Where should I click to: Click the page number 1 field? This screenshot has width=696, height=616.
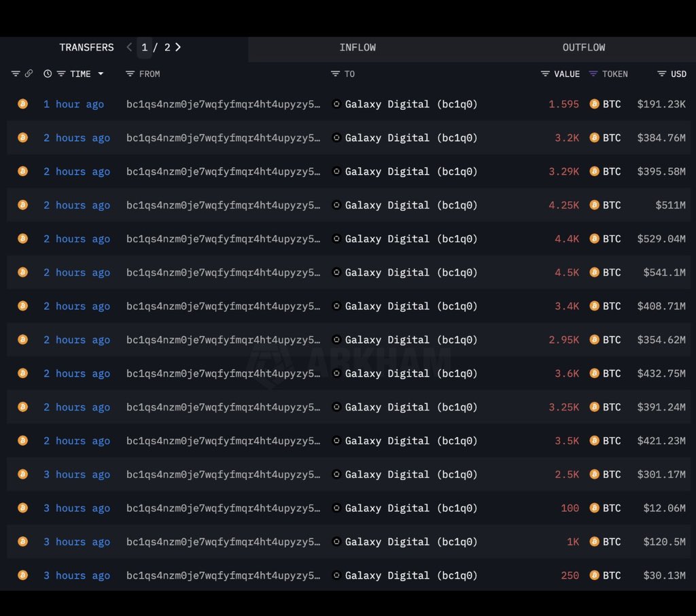point(144,48)
